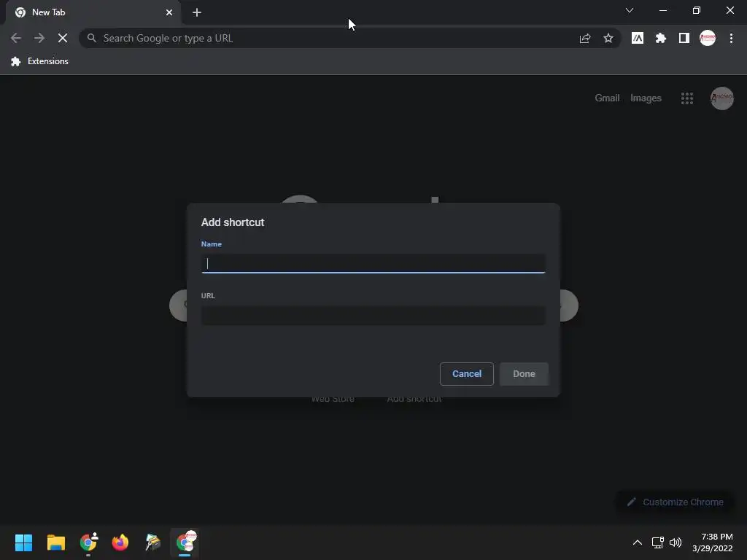
Task: Select the New Tab tab
Action: pyautogui.click(x=93, y=12)
